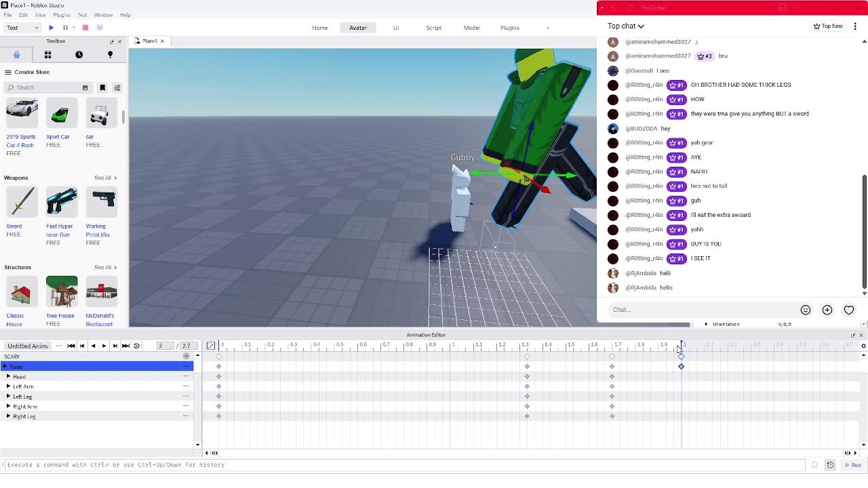Viewport: 868px width, 488px height.
Task: Open the command bar history clock icon
Action: [830, 465]
